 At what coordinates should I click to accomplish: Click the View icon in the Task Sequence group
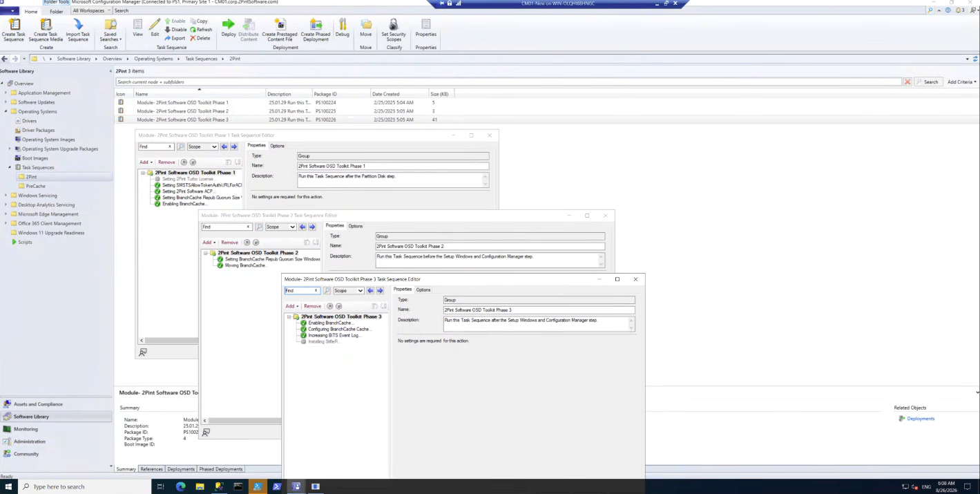pyautogui.click(x=138, y=28)
